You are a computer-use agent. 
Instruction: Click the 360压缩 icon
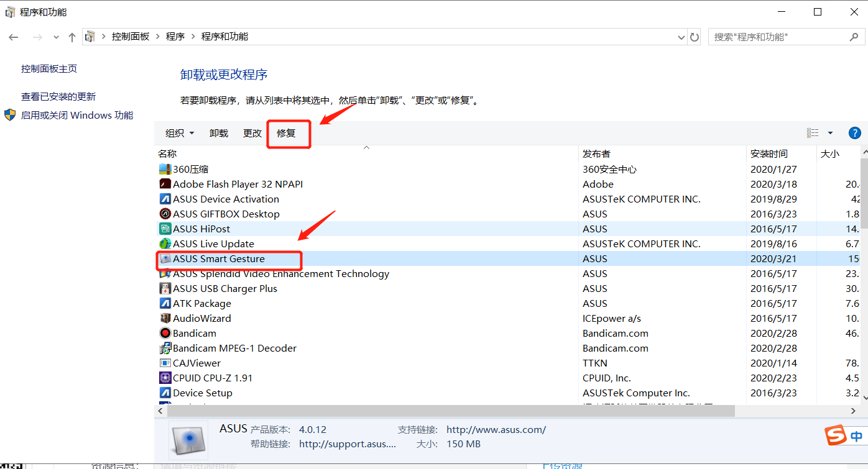point(165,169)
